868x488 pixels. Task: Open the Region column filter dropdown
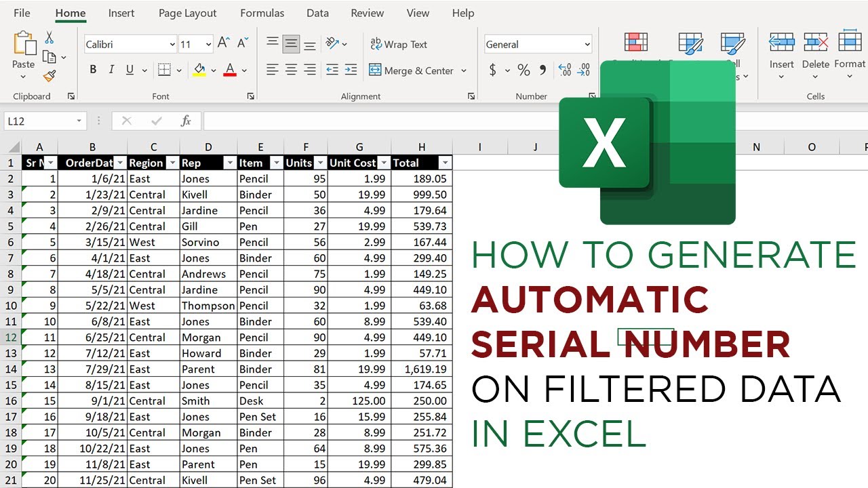point(172,163)
